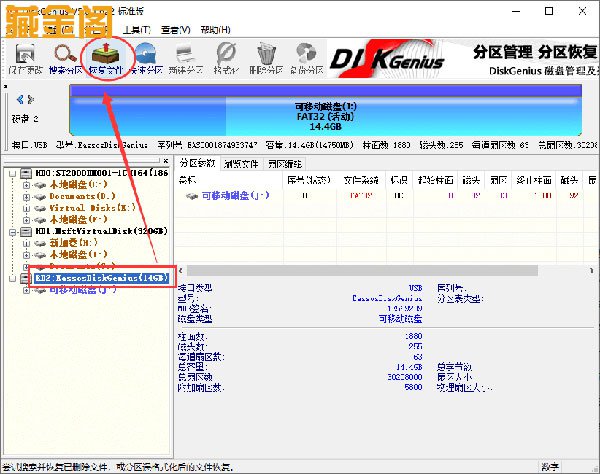
Task: Expand 本地磁盘(F:) tree node
Action: pyautogui.click(x=26, y=220)
